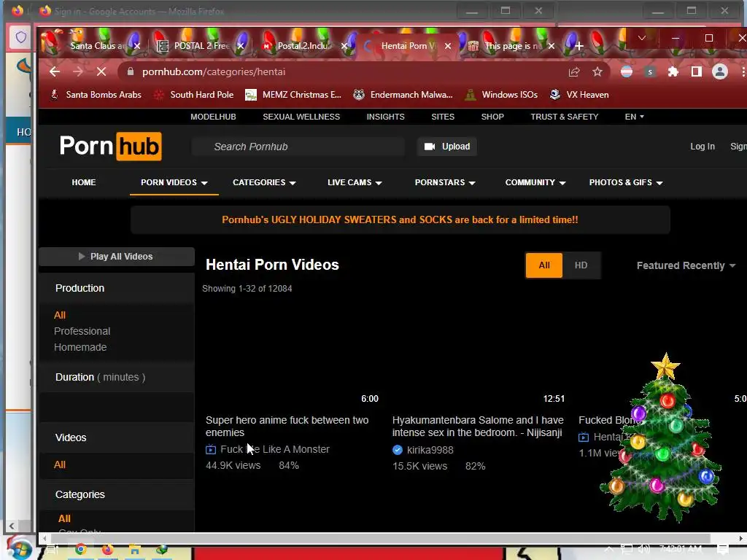Click the camera icon on Upload button

pyautogui.click(x=430, y=147)
